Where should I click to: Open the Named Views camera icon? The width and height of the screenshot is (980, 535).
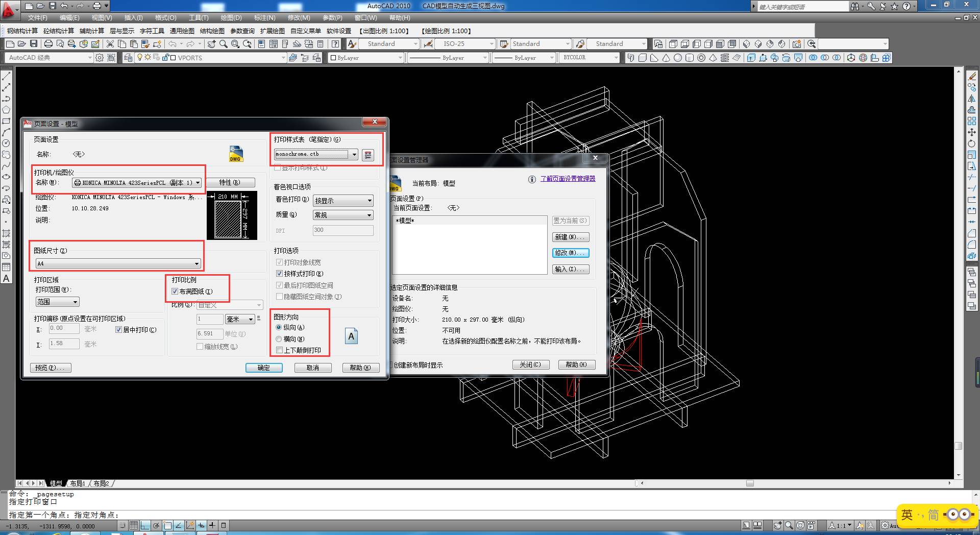tap(797, 44)
